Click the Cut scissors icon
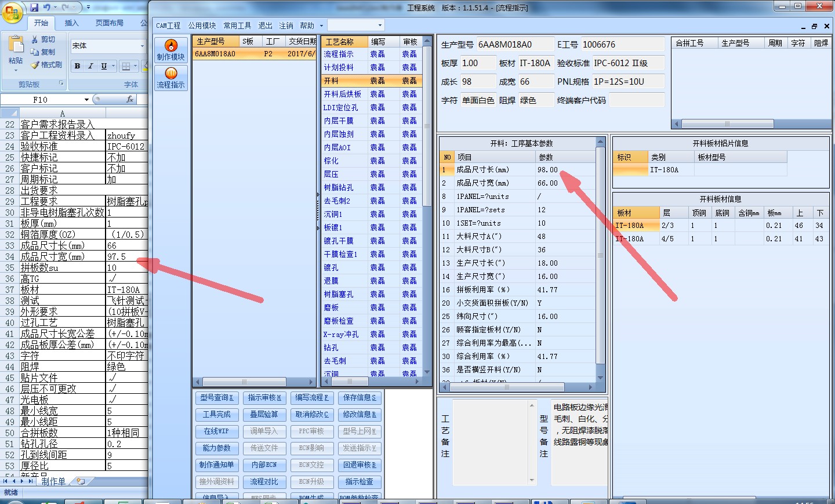835x504 pixels. 35,39
